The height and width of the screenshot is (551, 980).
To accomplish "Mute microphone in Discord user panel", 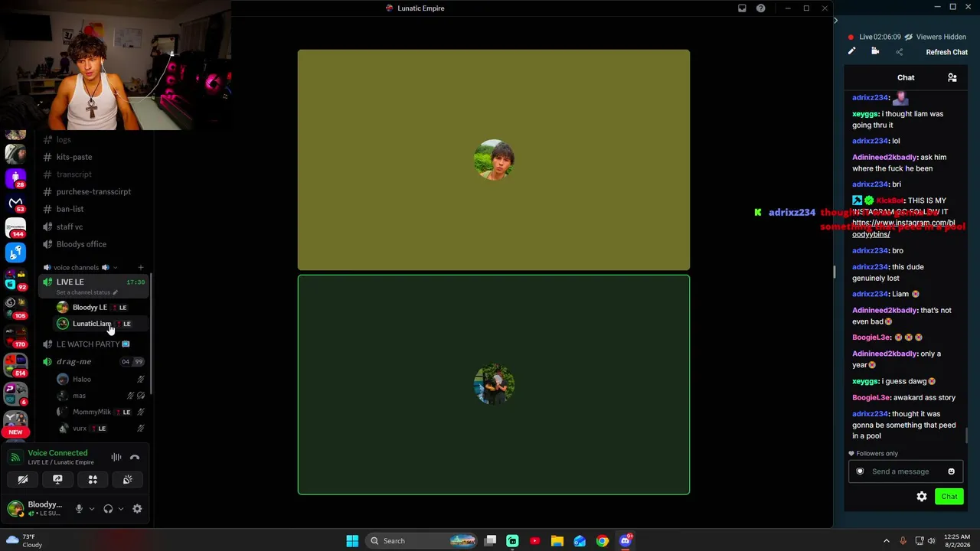I will coord(78,509).
